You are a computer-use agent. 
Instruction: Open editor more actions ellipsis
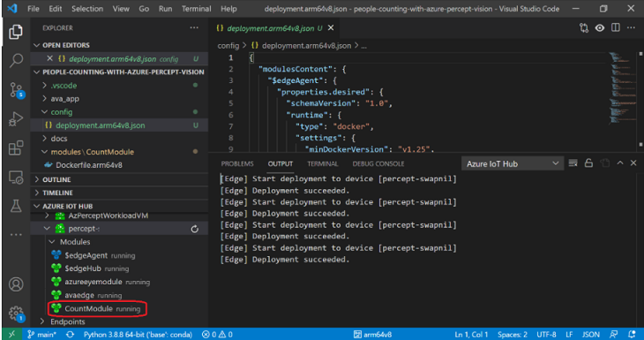tap(631, 28)
